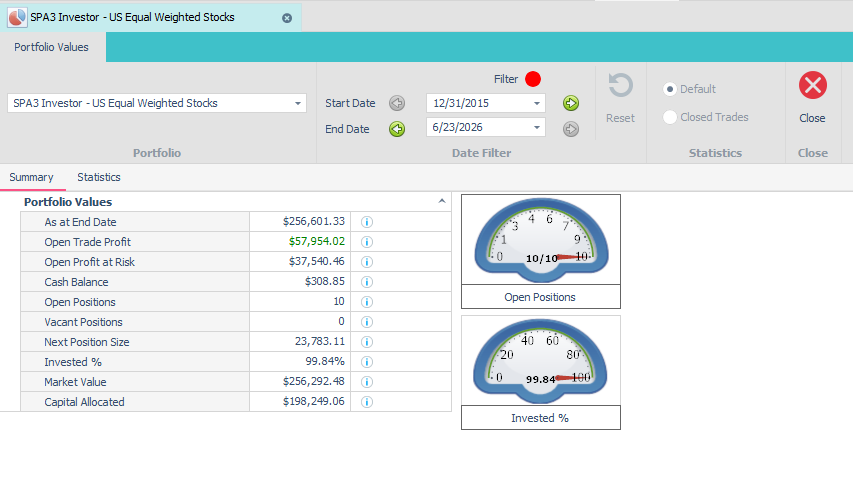
Task: Click the Capital Allocated row label
Action: 84,402
